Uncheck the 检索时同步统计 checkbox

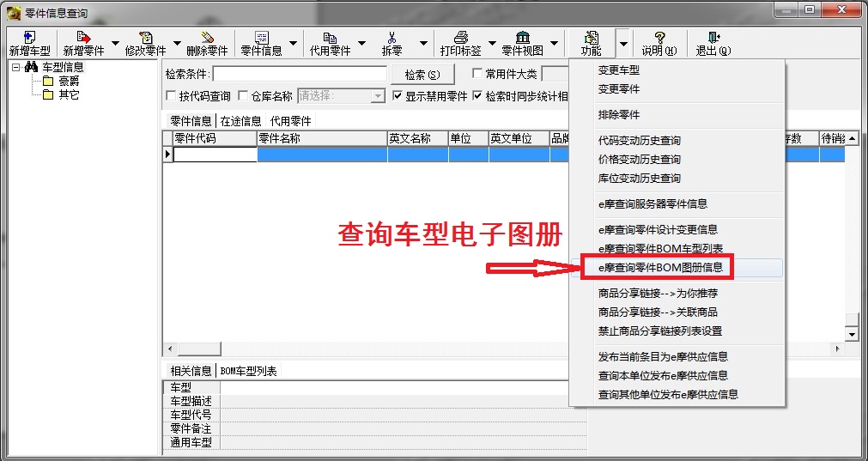(477, 96)
